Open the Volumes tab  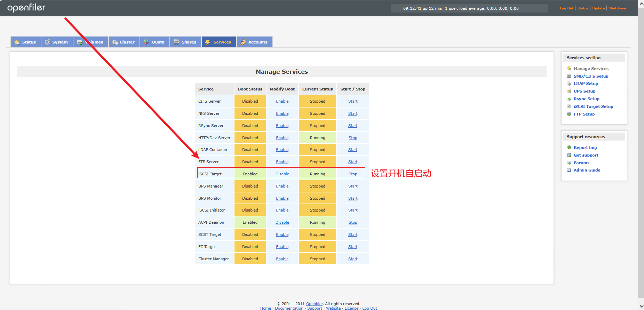click(x=90, y=42)
